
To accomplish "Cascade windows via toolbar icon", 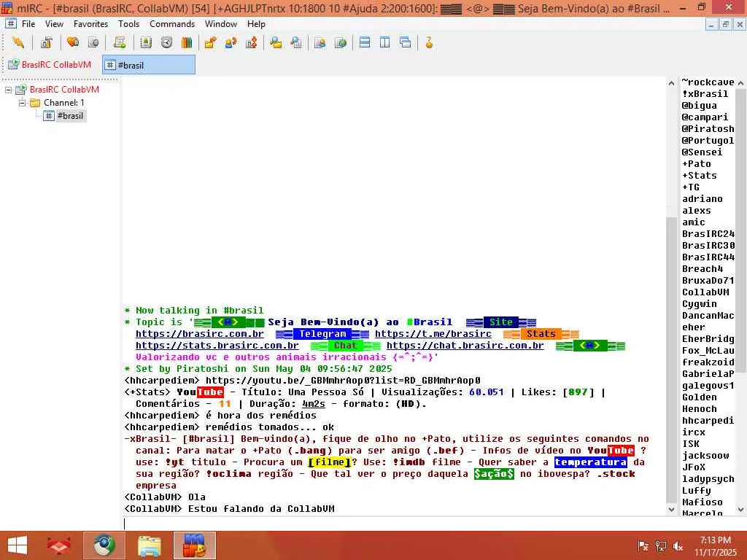I will click(x=406, y=42).
